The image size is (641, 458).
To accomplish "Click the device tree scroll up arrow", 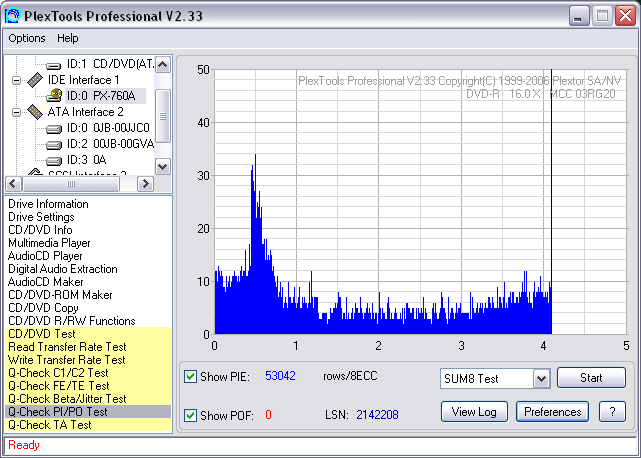I will point(163,65).
